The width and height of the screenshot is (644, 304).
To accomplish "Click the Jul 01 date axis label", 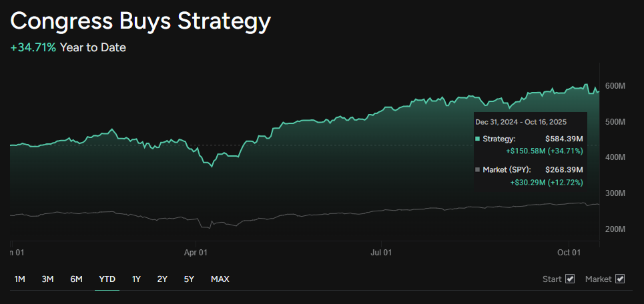I will click(381, 252).
